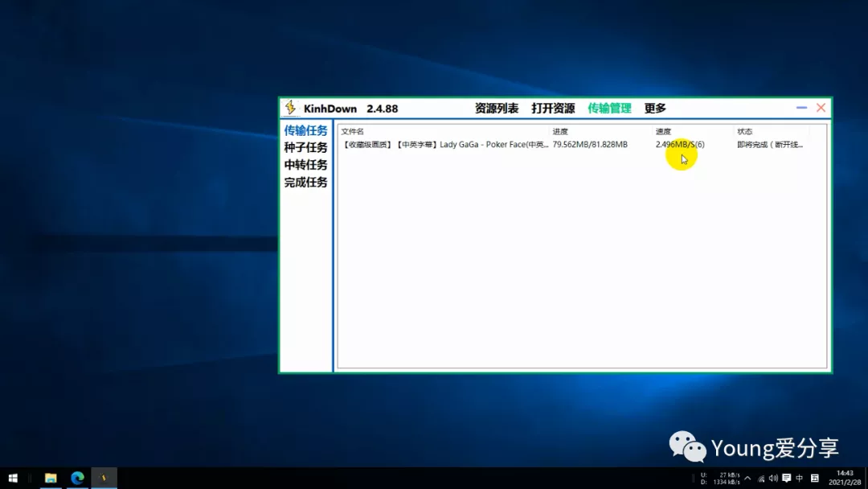868x489 pixels.
Task: Click the 即将完成 status text
Action: coord(769,145)
